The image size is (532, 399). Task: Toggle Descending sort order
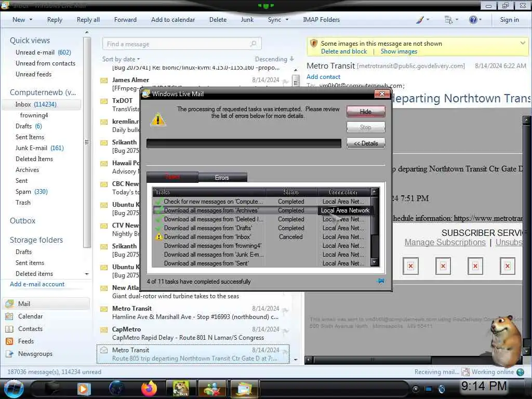(274, 59)
